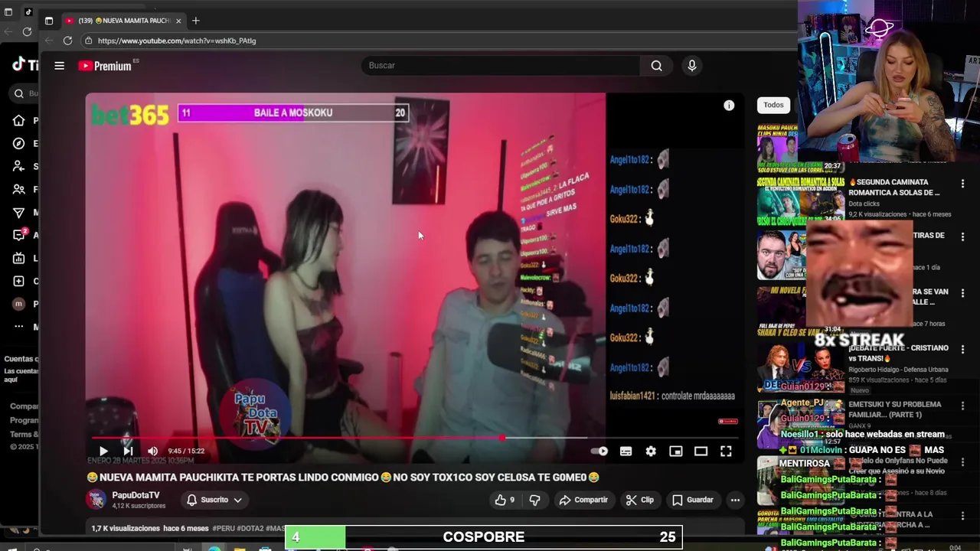
Task: Dislike the video with thumbs down
Action: coord(534,500)
